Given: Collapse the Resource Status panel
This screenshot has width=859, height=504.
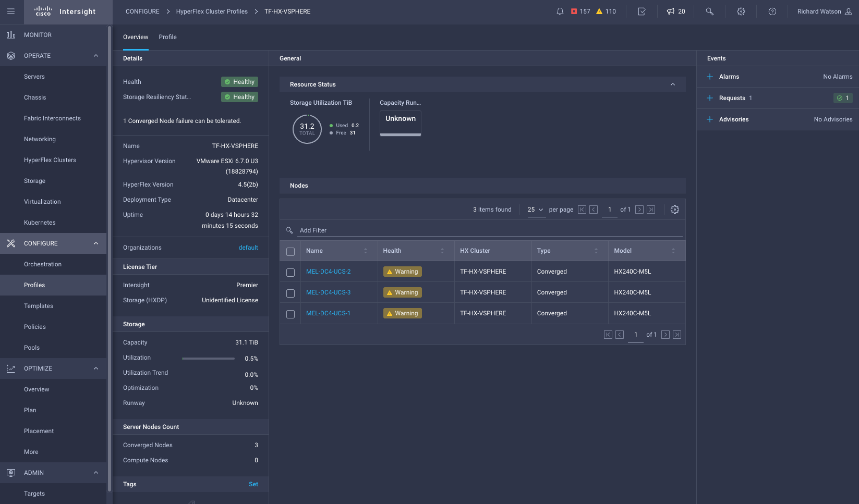Looking at the screenshot, I should click(673, 84).
